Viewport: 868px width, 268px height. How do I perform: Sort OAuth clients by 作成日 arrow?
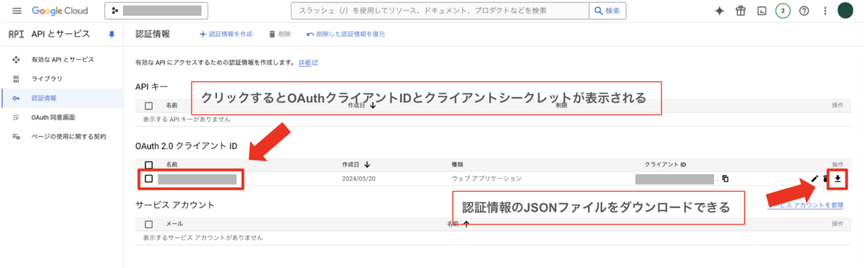(x=367, y=164)
